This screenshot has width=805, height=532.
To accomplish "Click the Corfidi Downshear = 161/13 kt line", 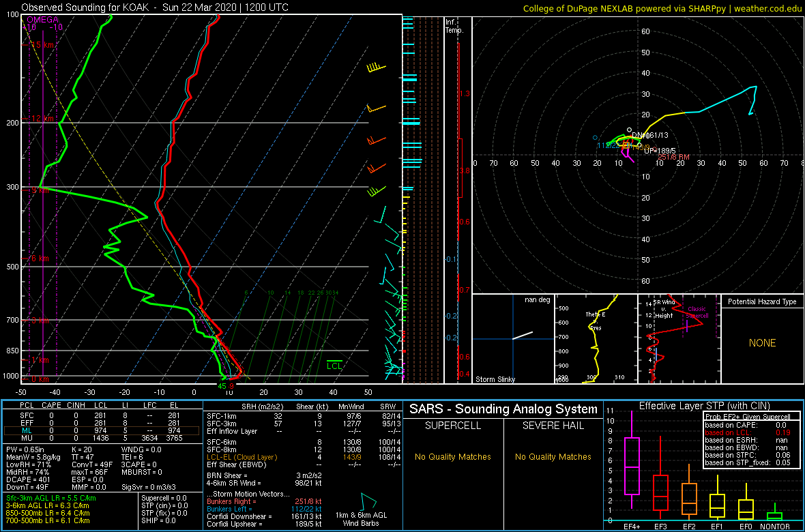I will click(265, 516).
